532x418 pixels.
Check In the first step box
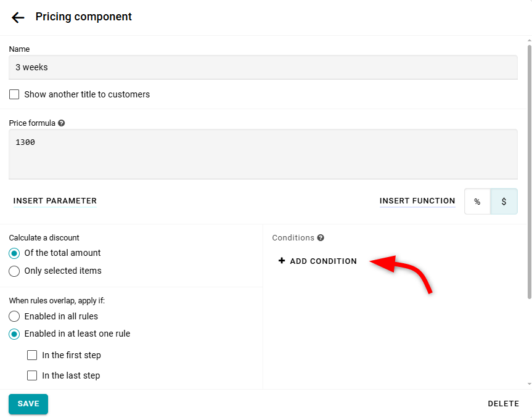32,355
